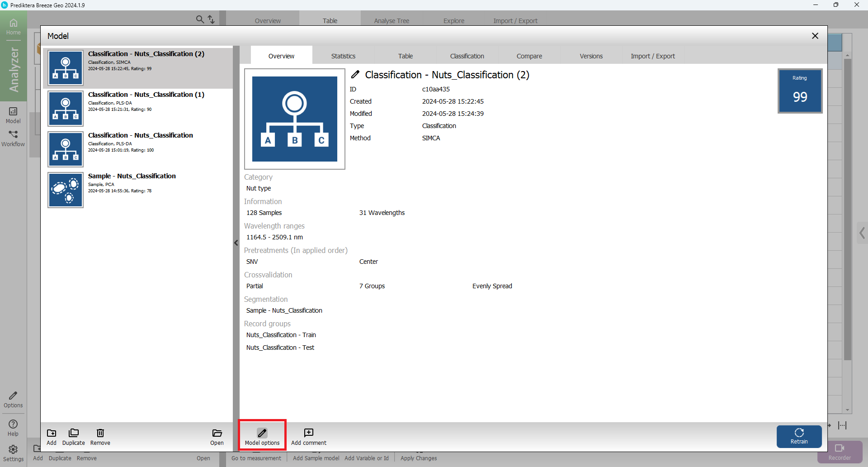Retrain the classification model
868x467 pixels.
pos(799,436)
